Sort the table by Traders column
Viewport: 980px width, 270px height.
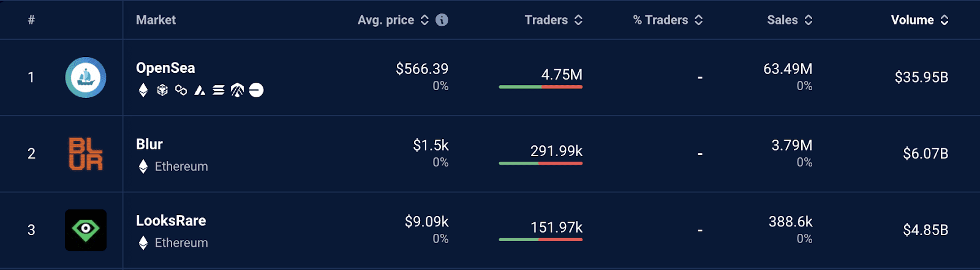[x=554, y=20]
